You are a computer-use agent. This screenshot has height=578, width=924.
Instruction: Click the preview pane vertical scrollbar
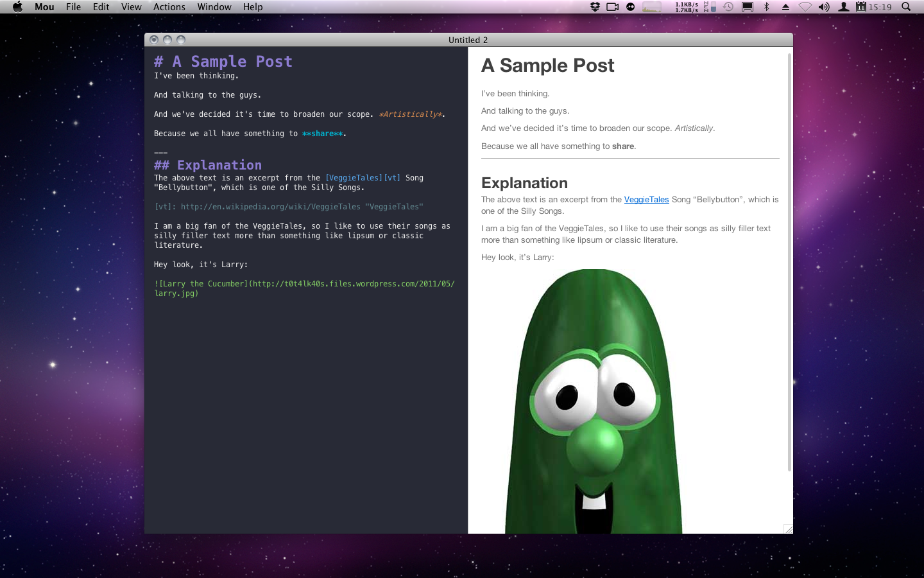coord(789,257)
